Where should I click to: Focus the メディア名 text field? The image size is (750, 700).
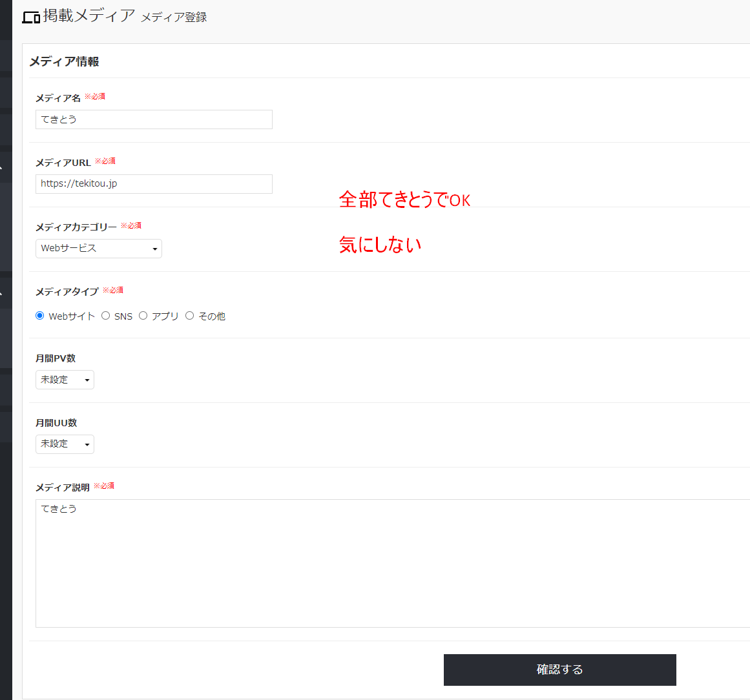point(154,119)
